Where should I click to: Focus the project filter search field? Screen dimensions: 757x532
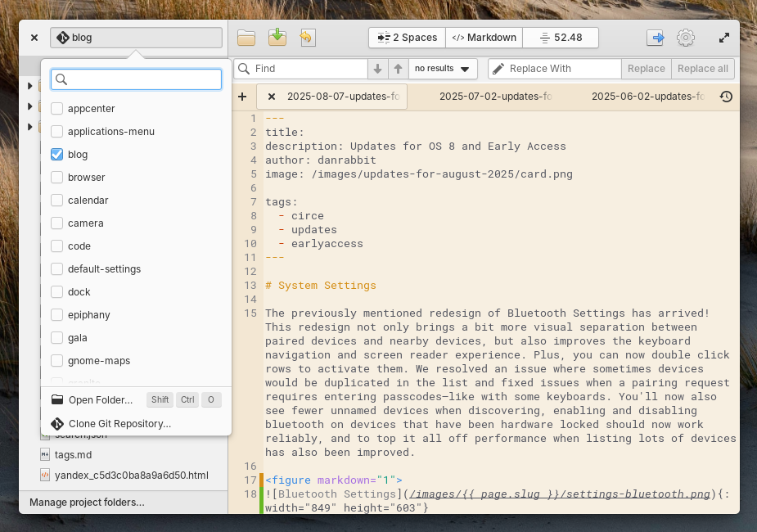[x=136, y=79]
